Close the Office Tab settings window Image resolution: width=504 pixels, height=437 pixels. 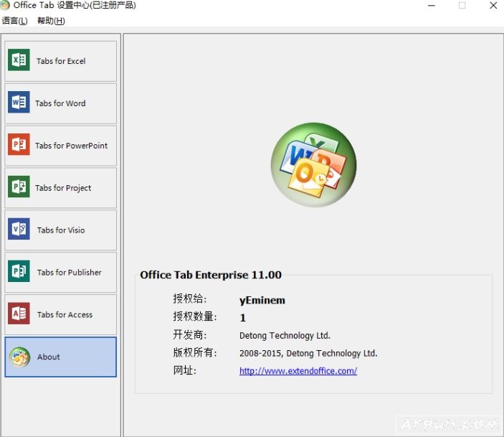[x=493, y=5]
